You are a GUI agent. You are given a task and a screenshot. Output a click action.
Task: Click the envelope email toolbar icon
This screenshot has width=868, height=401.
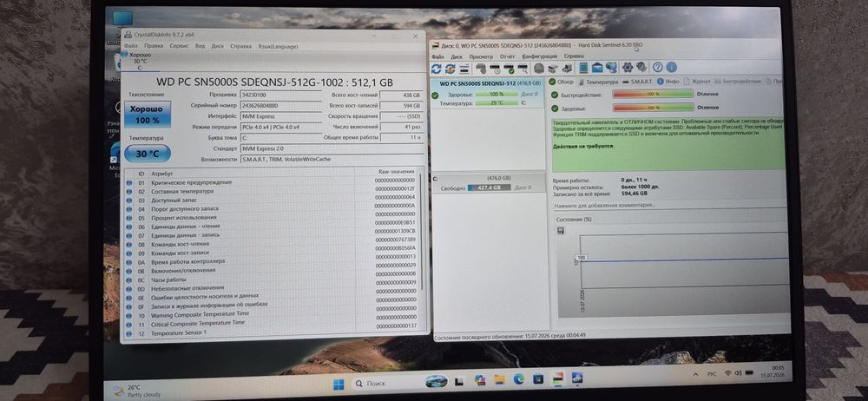point(597,68)
